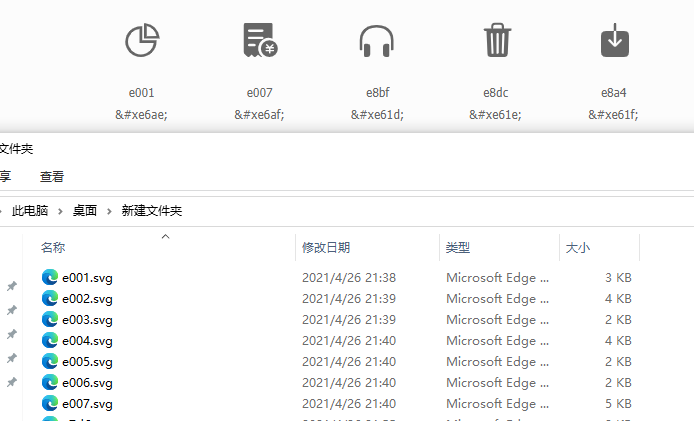Click the 3 KB size cell
This screenshot has height=421, width=694.
[618, 278]
